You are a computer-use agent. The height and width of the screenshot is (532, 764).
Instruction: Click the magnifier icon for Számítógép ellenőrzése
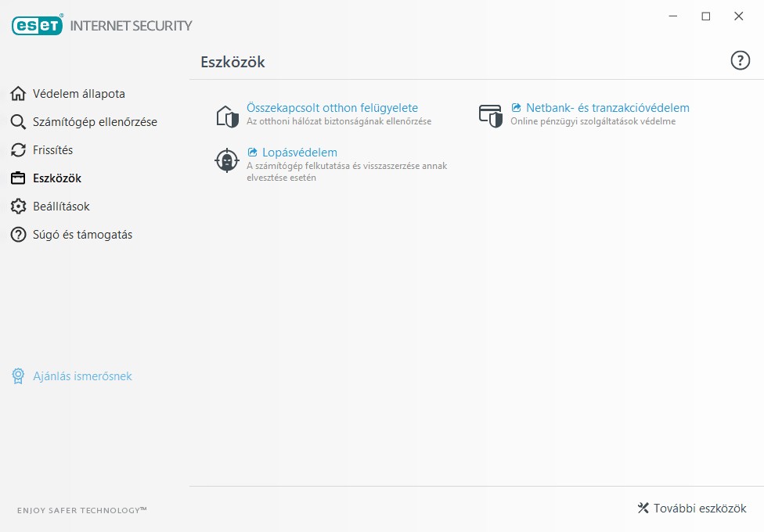18,122
